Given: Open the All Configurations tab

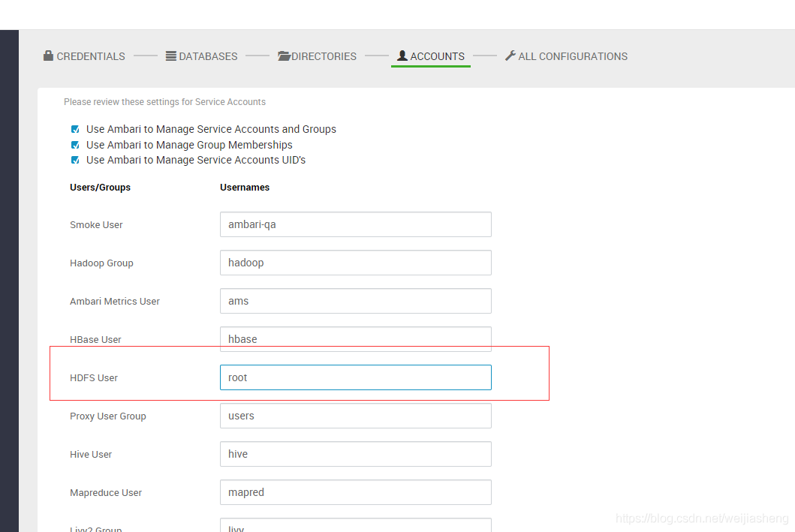Looking at the screenshot, I should [572, 56].
